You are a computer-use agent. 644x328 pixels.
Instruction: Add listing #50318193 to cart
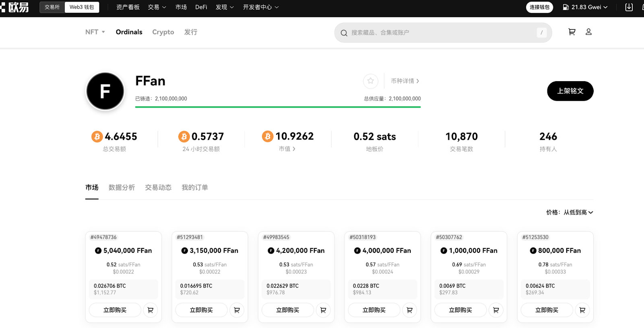(x=409, y=310)
